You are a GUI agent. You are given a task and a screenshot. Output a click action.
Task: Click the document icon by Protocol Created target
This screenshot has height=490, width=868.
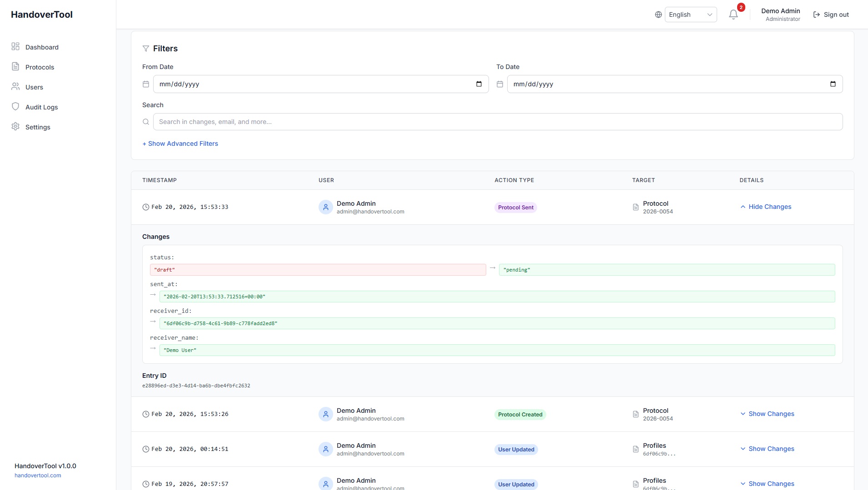tap(636, 414)
